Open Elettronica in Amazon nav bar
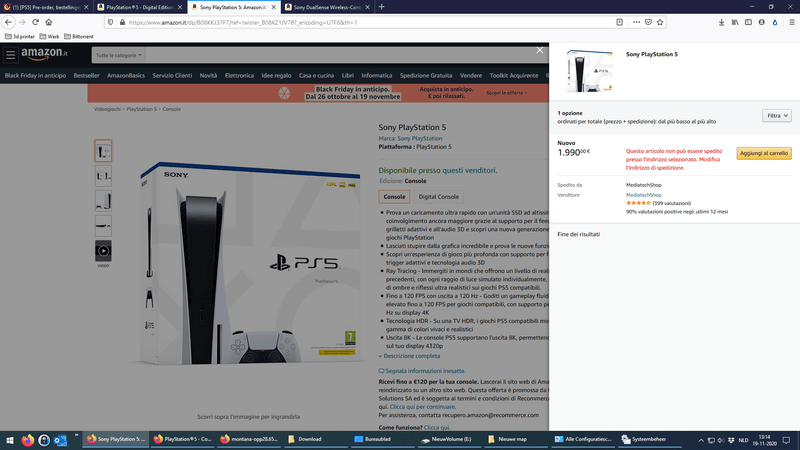This screenshot has width=800, height=450. pyautogui.click(x=239, y=76)
